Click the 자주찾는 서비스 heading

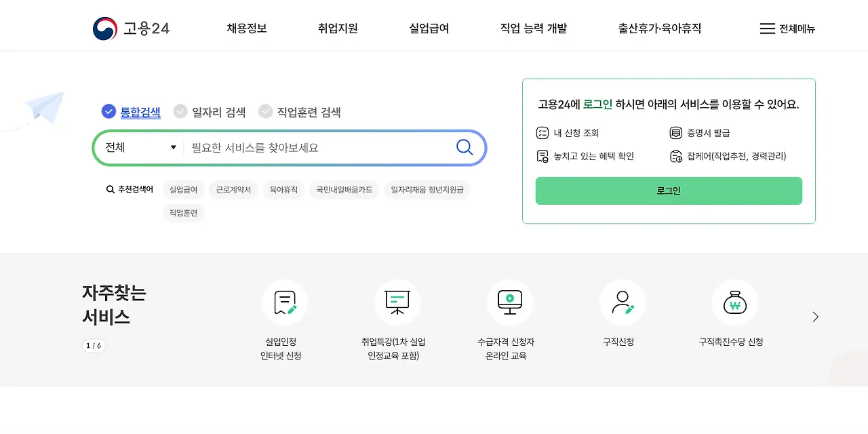click(x=114, y=304)
